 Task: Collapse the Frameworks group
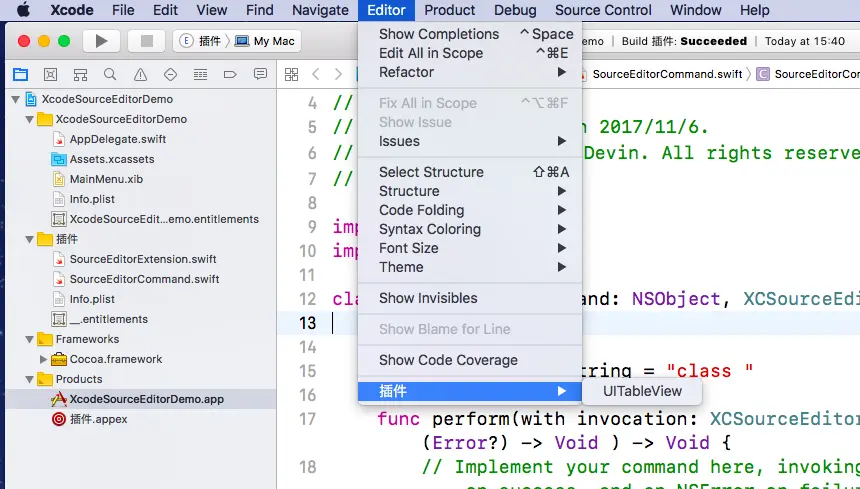pyautogui.click(x=30, y=339)
